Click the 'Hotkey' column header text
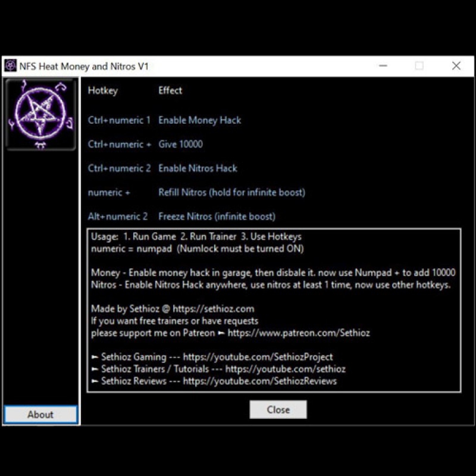The width and height of the screenshot is (476, 476). (x=103, y=90)
